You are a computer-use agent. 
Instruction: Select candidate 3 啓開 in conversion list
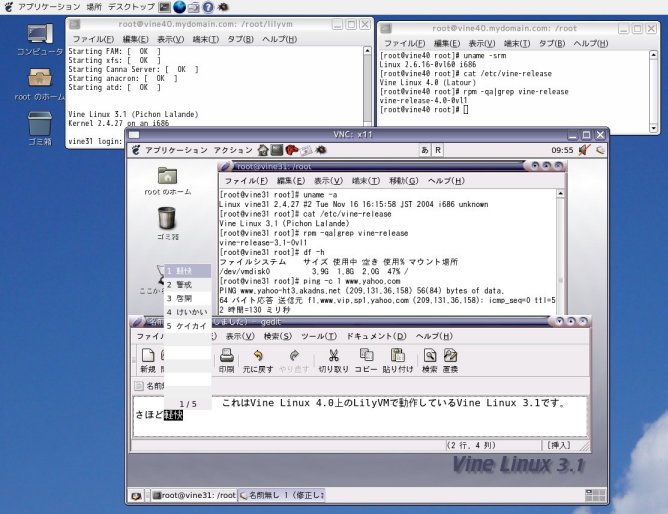pos(187,298)
